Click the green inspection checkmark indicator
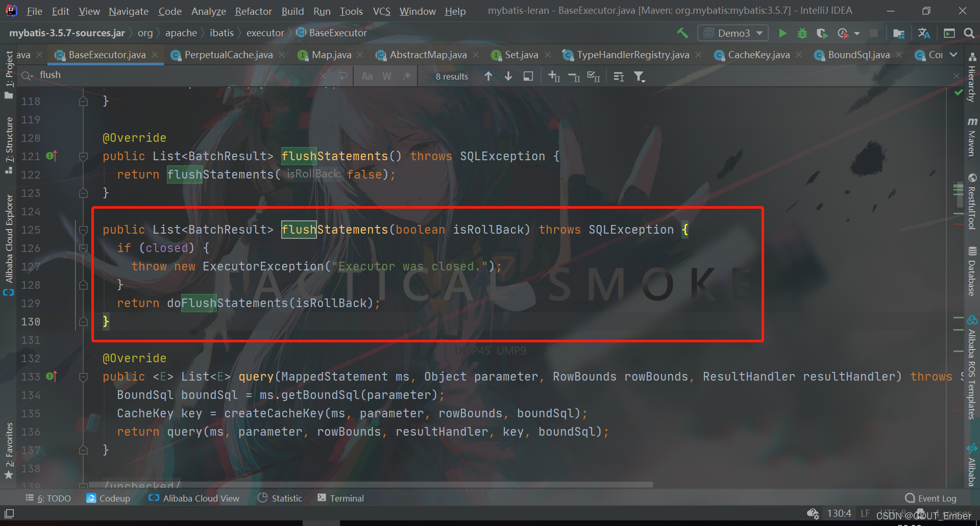980x526 pixels. 958,92
